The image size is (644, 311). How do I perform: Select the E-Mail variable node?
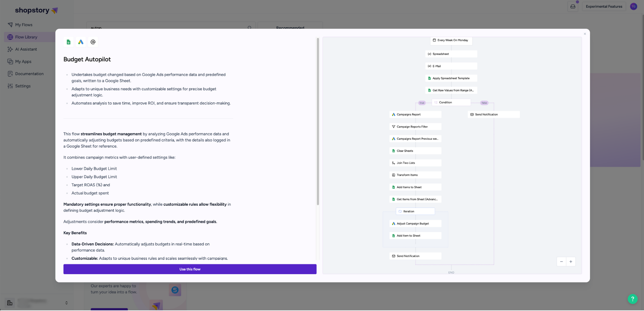[451, 66]
